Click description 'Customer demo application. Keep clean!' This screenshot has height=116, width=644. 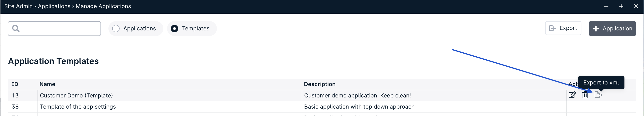click(x=357, y=96)
